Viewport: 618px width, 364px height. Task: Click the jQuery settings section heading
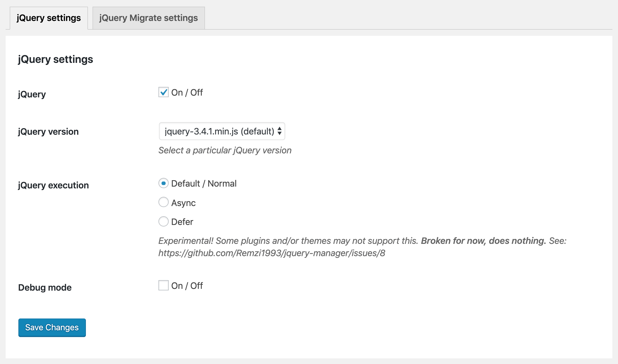(55, 60)
